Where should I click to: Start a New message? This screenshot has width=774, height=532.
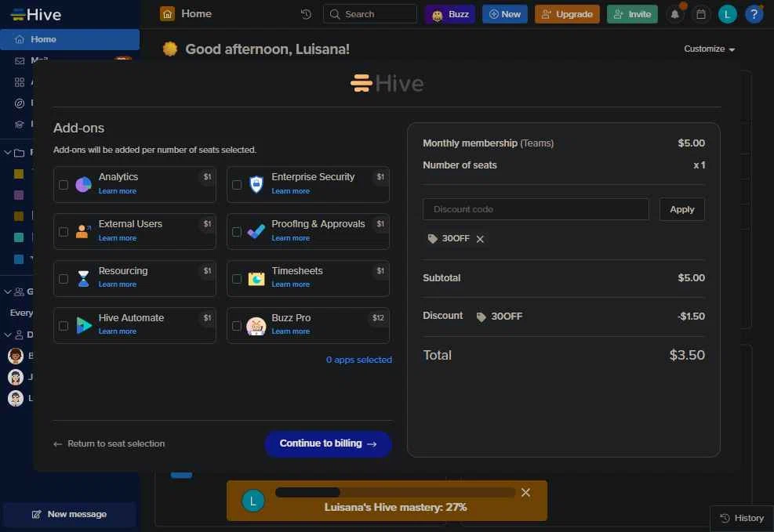(69, 515)
